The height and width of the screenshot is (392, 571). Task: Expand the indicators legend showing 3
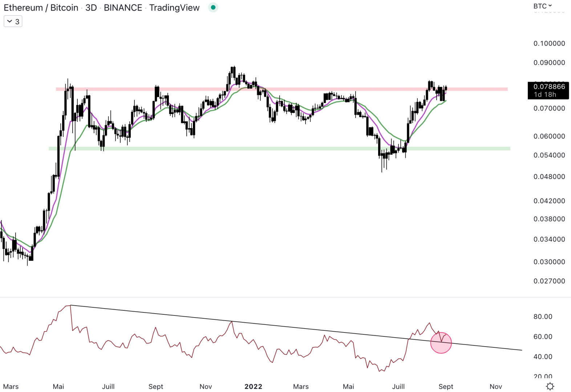tap(13, 21)
